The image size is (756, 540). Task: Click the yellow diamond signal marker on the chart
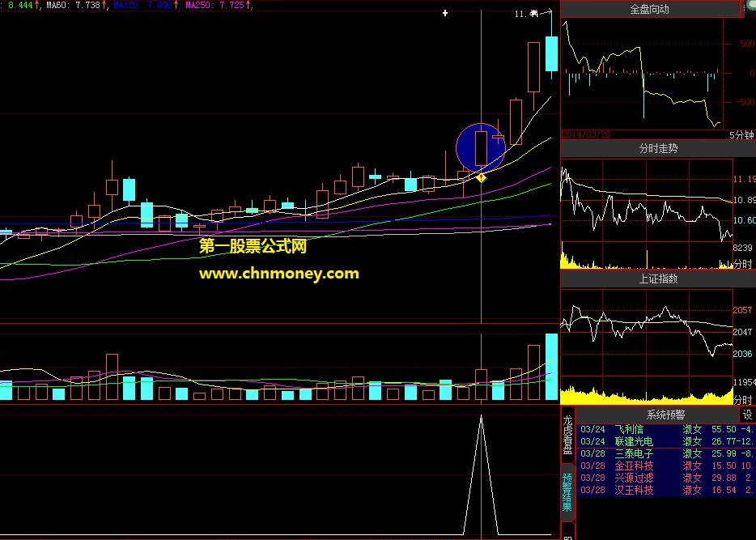pyautogui.click(x=481, y=178)
